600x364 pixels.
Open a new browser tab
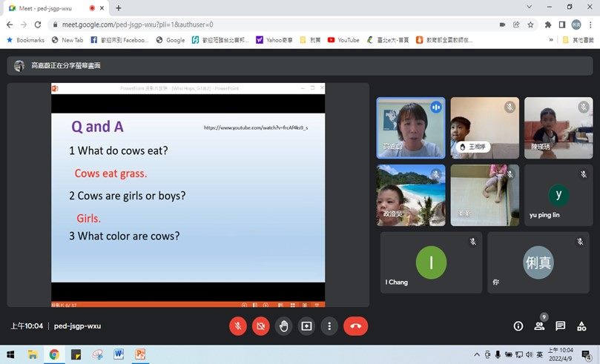[x=119, y=7]
